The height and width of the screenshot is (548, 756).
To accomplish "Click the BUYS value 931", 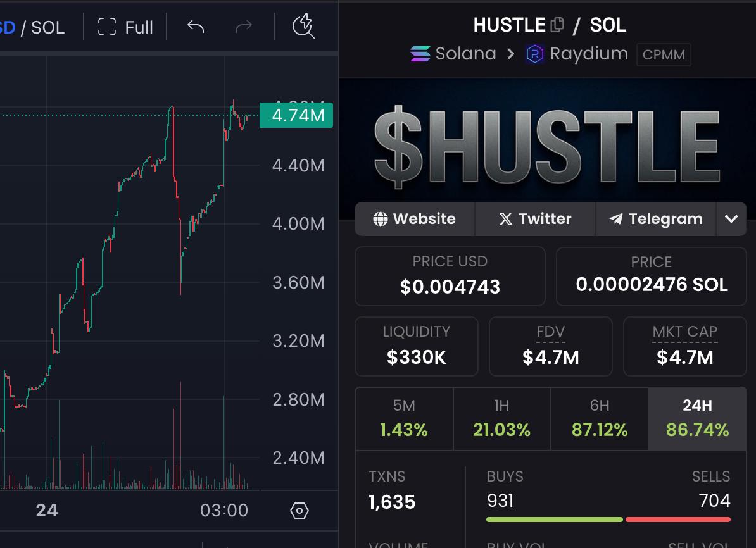I will tap(500, 501).
